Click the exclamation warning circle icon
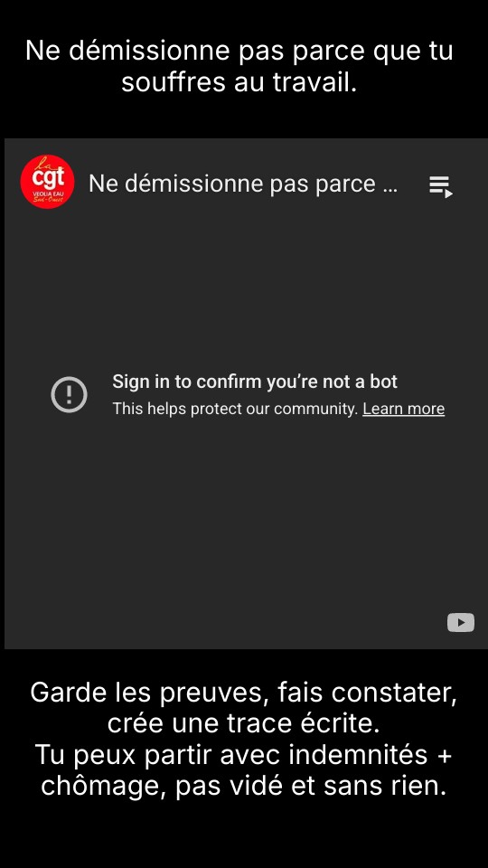 tap(70, 395)
